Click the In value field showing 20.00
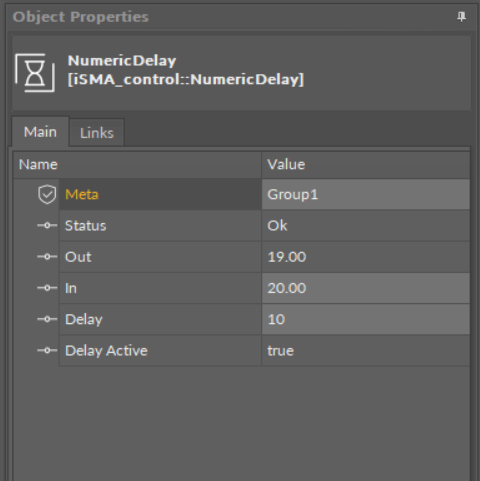This screenshot has width=480, height=481. [366, 288]
